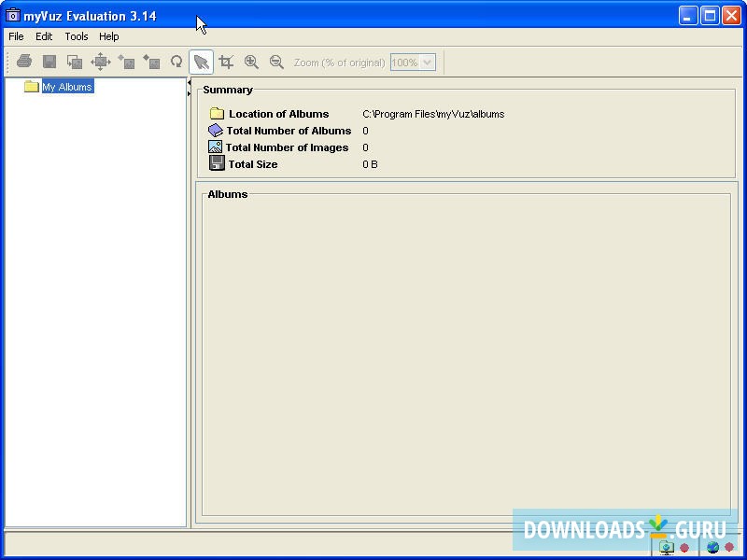Open the Zoom percentage dropdown

tap(428, 63)
